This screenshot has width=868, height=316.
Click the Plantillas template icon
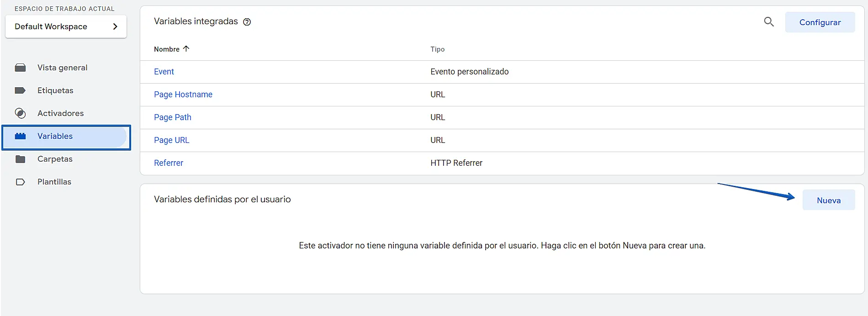pyautogui.click(x=20, y=182)
